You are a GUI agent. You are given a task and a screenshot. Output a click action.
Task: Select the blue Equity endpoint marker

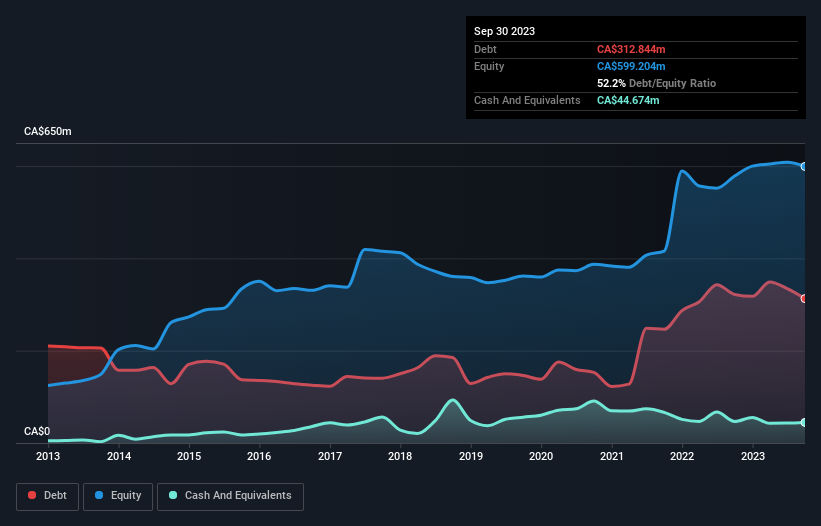pyautogui.click(x=804, y=166)
